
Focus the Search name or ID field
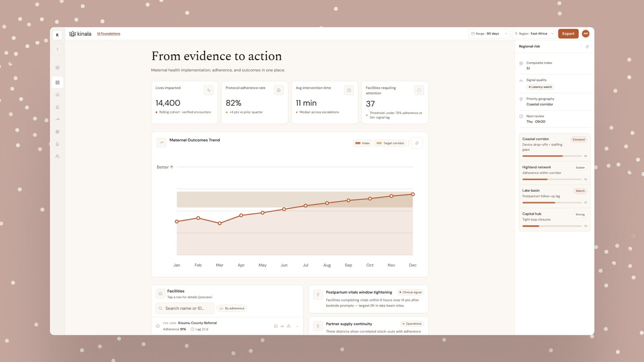point(185,309)
